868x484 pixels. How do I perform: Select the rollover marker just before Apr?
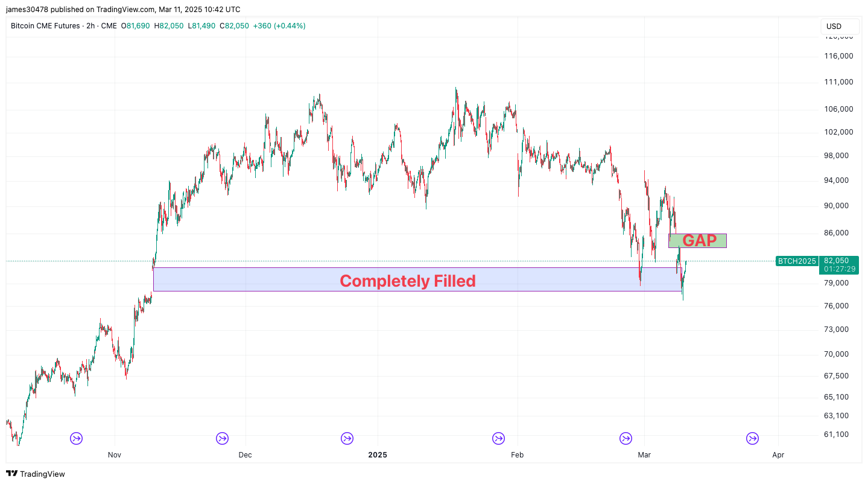pyautogui.click(x=752, y=438)
